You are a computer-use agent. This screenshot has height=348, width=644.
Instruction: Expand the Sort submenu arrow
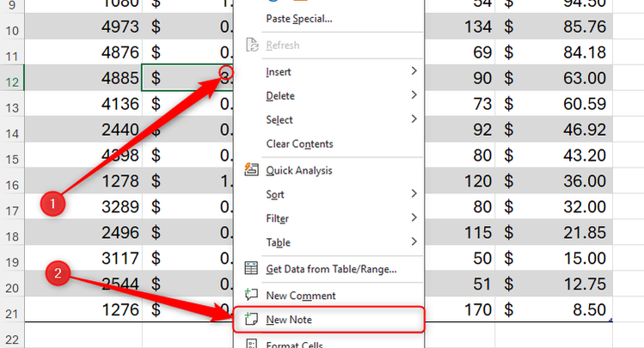click(414, 193)
